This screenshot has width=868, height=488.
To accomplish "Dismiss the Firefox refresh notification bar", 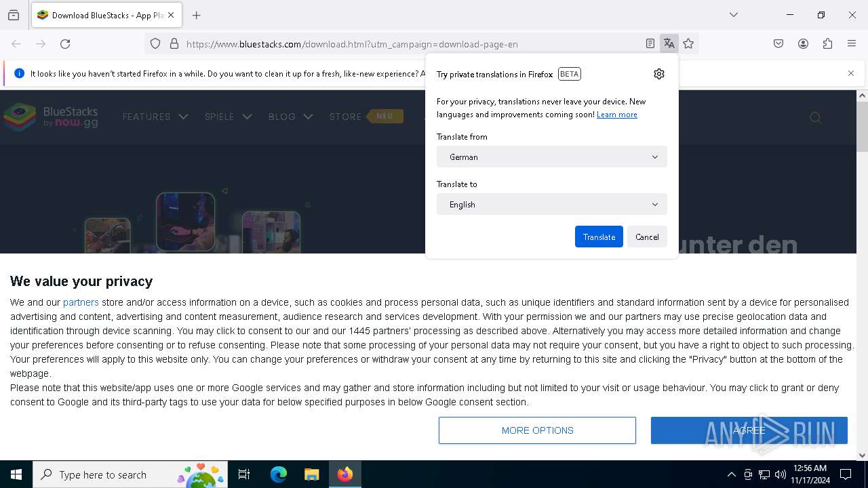I will (x=851, y=73).
